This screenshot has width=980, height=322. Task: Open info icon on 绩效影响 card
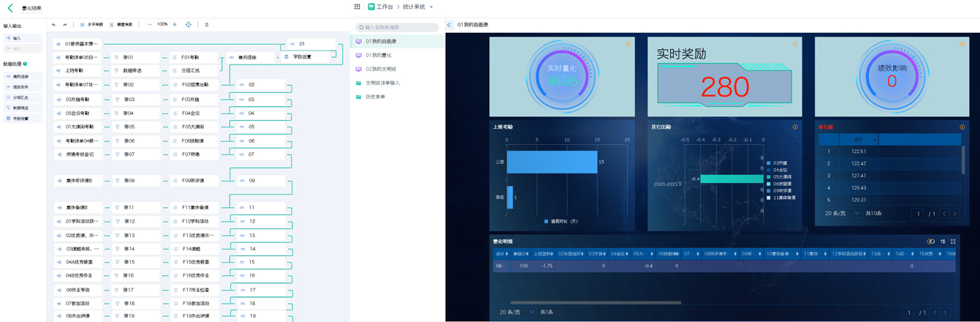(962, 44)
